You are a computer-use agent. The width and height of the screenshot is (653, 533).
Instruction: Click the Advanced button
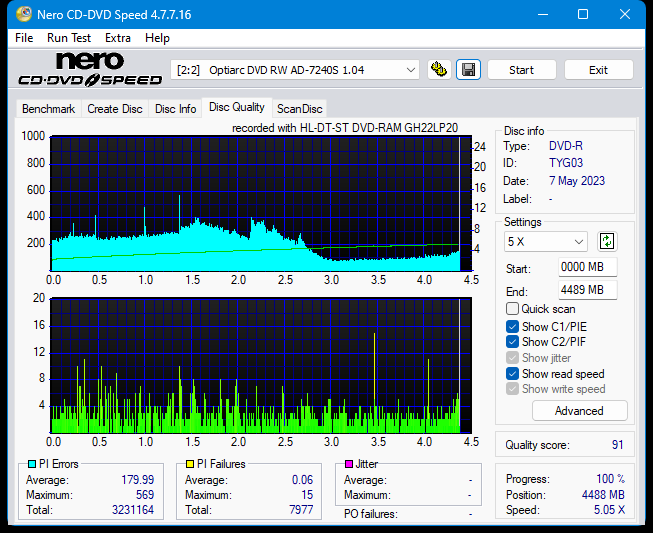tap(579, 411)
